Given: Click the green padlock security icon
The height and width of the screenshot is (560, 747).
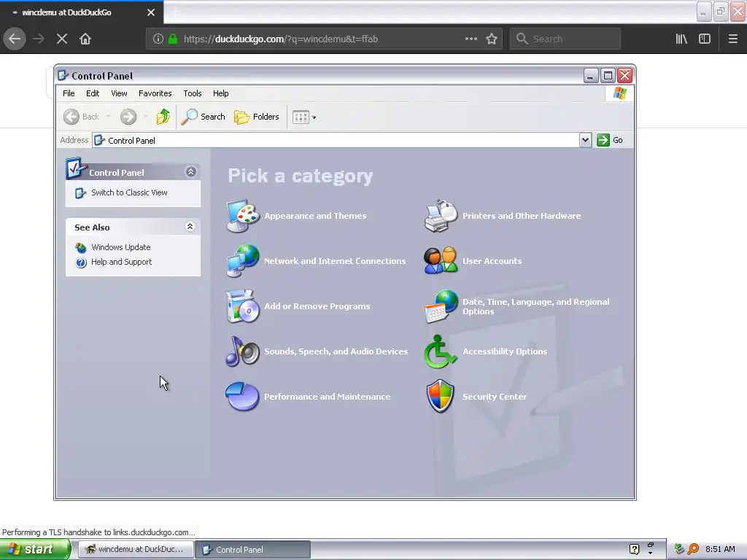Looking at the screenshot, I should pos(173,39).
